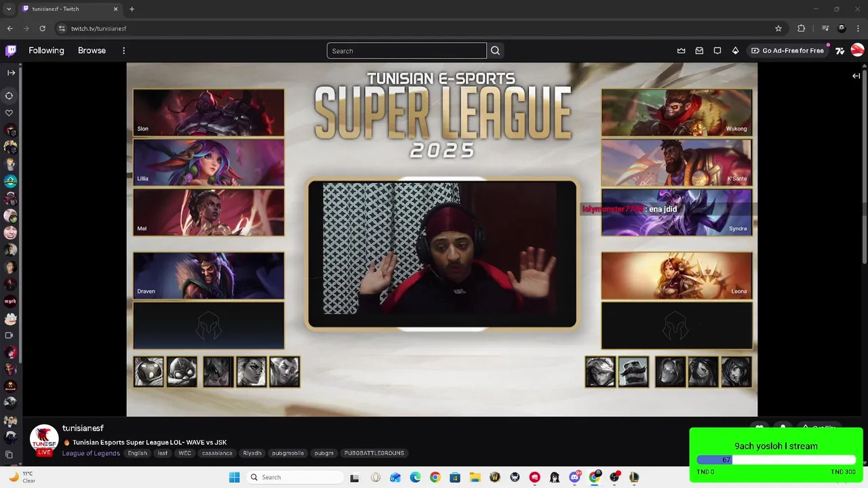Image resolution: width=868 pixels, height=488 pixels.
Task: Open the tab search dropdown
Action: pyautogui.click(x=9, y=9)
